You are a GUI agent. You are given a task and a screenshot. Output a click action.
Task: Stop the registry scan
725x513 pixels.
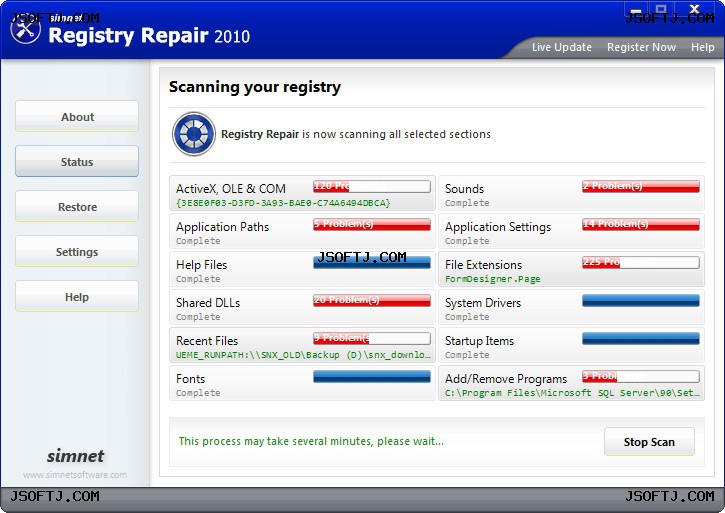tap(649, 442)
